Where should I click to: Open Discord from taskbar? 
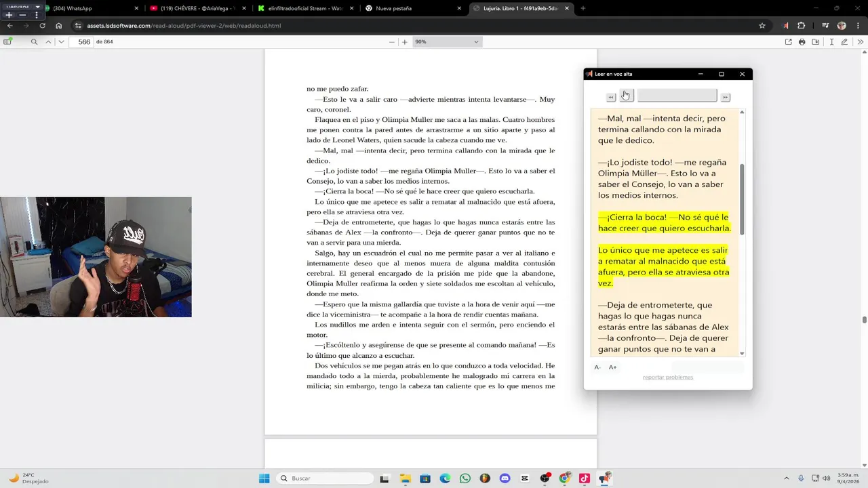click(505, 479)
